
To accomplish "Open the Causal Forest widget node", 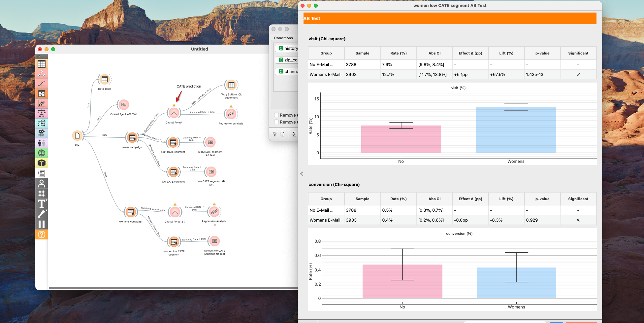I will (174, 113).
